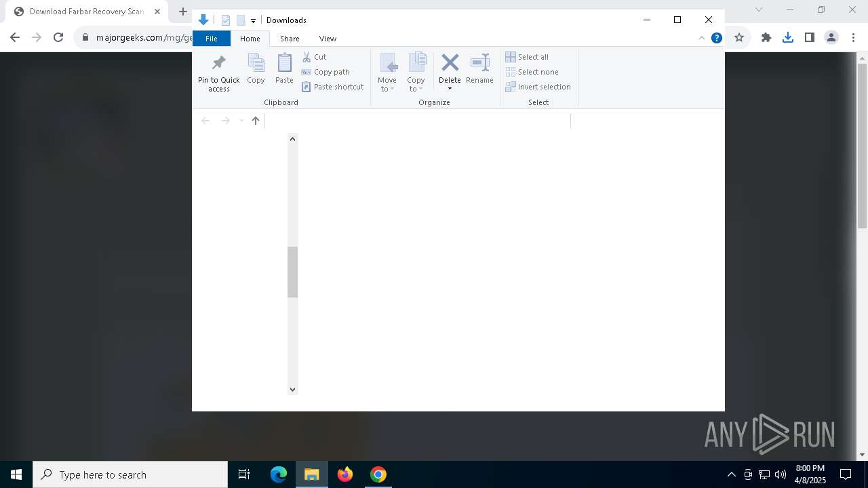868x488 pixels.
Task: Click Chrome Back button
Action: [15, 38]
